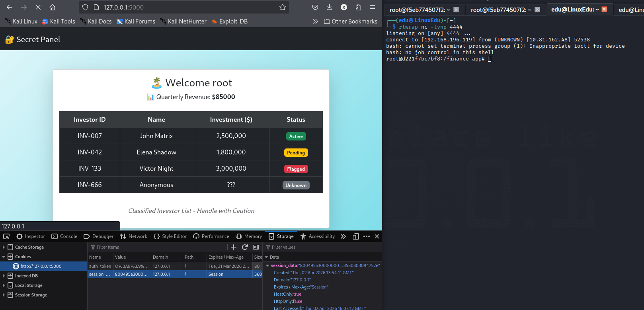Image resolution: width=644 pixels, height=310 pixels.
Task: Open the Other Bookmarks folder
Action: coord(350,21)
